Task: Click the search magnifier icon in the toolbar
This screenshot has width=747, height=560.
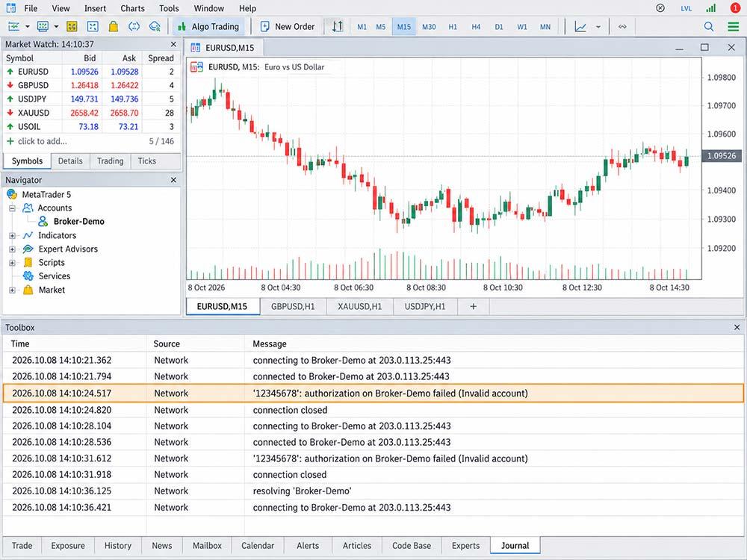Action: pyautogui.click(x=709, y=27)
